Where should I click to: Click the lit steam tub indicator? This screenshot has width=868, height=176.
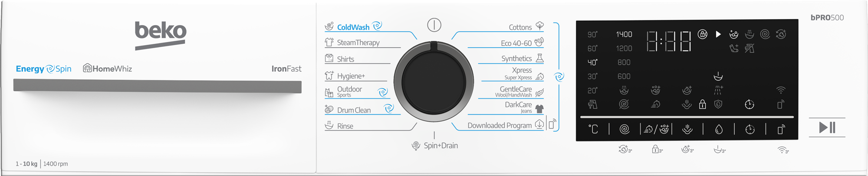point(718,76)
